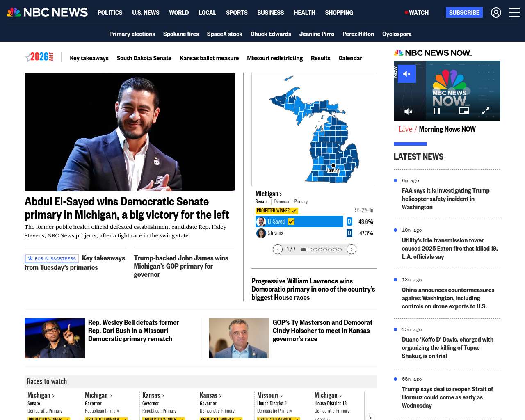The height and width of the screenshot is (420, 525).
Task: Open the Sports section
Action: (237, 13)
